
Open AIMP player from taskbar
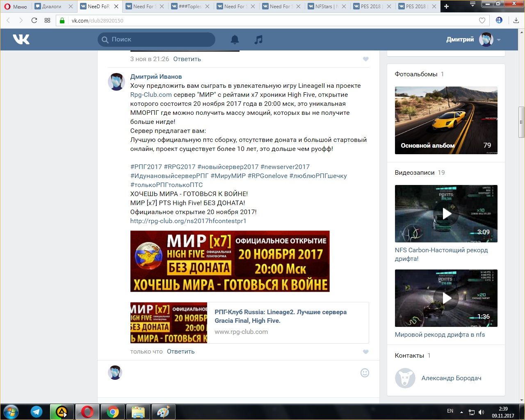(62, 412)
